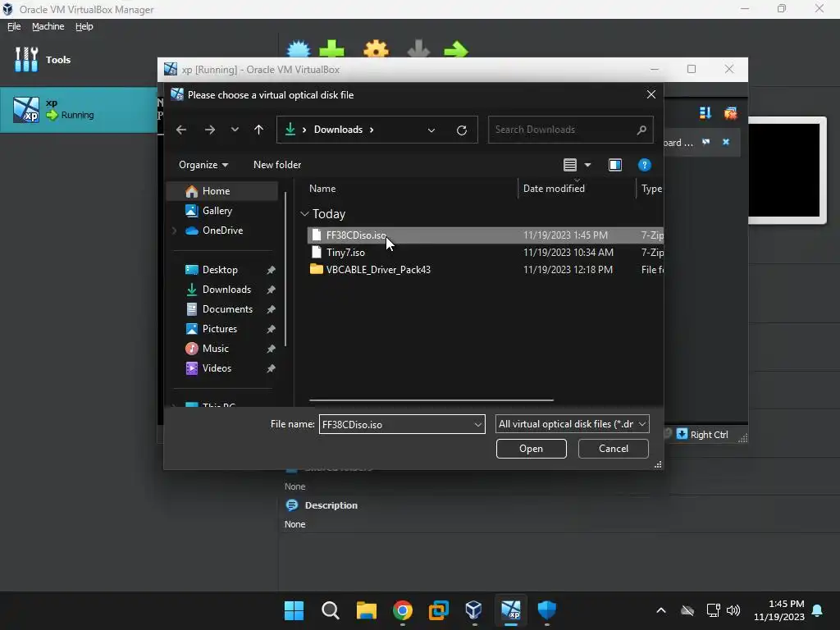Open Pictures quick access folder
The image size is (840, 630).
point(220,329)
